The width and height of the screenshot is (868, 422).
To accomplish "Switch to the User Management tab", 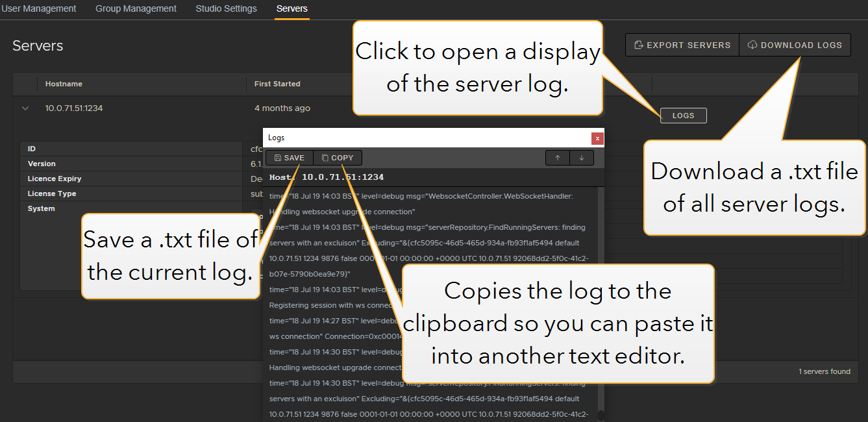I will (x=38, y=9).
